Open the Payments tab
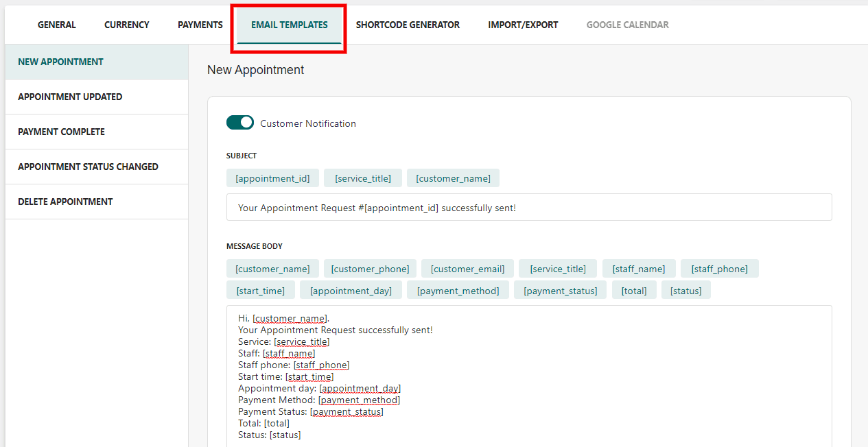This screenshot has width=868, height=447. point(200,25)
